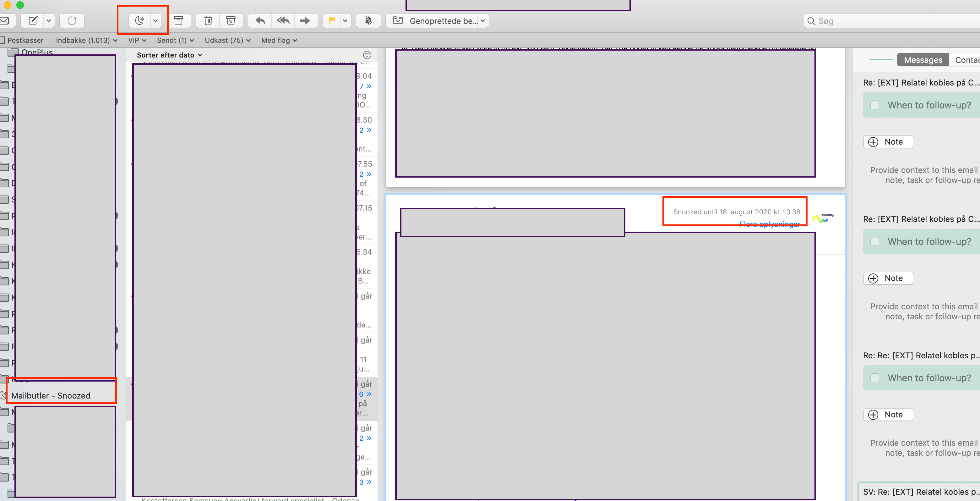Viewport: 980px width, 501px height.
Task: Check follow-up checkbox under Re: Re: [EXT] Relatel
Action: pos(875,378)
